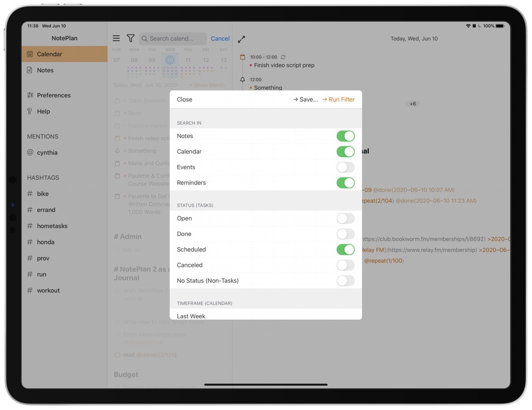
Task: Click the search calendar field
Action: (x=173, y=39)
